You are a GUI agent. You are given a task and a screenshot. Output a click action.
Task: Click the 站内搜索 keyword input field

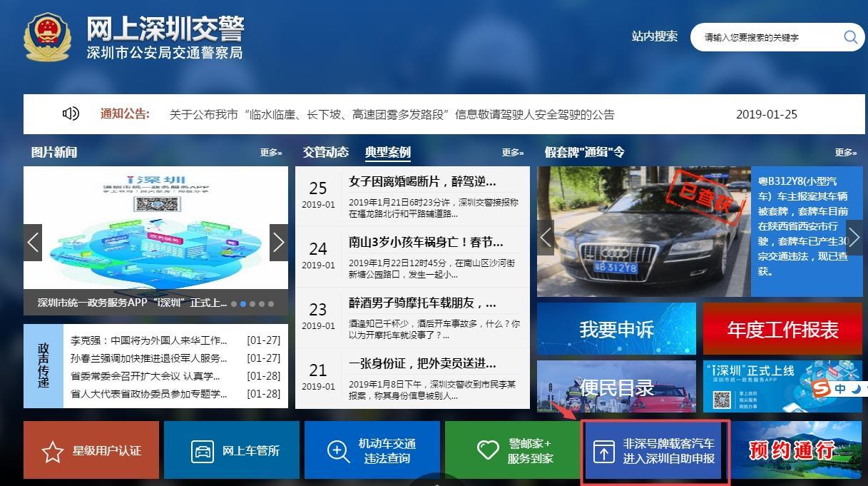767,37
